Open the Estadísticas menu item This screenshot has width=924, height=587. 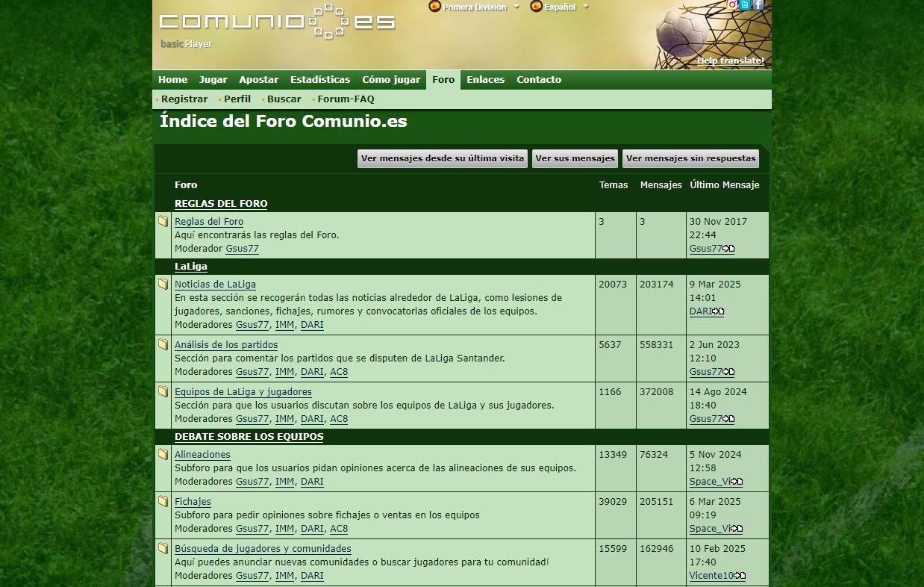coord(320,80)
